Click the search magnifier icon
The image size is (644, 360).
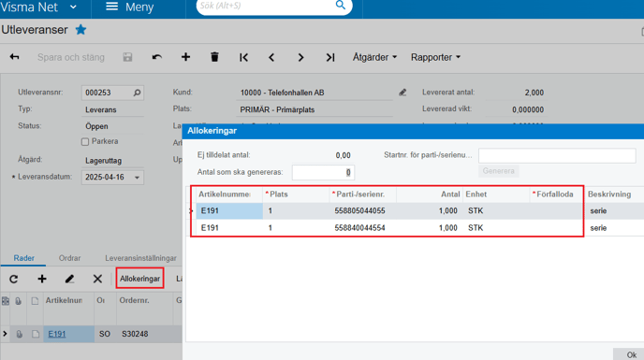click(341, 5)
